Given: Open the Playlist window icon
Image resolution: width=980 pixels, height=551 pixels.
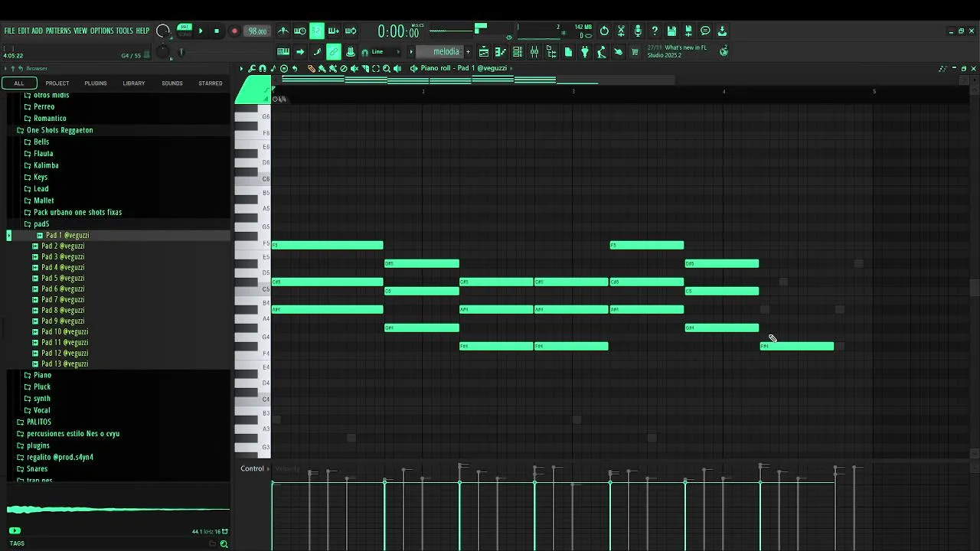Looking at the screenshot, I should coord(484,52).
